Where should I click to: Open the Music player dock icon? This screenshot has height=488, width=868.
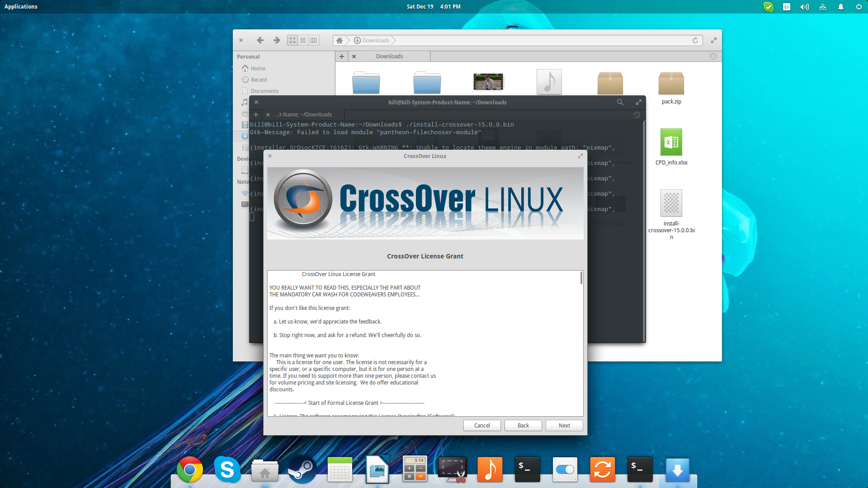490,470
